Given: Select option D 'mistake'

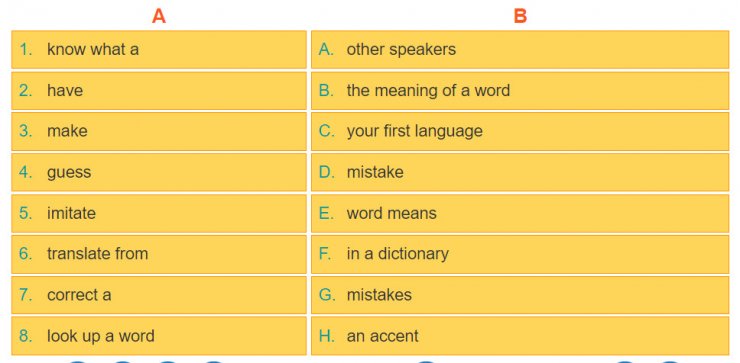Looking at the screenshot, I should (x=520, y=172).
